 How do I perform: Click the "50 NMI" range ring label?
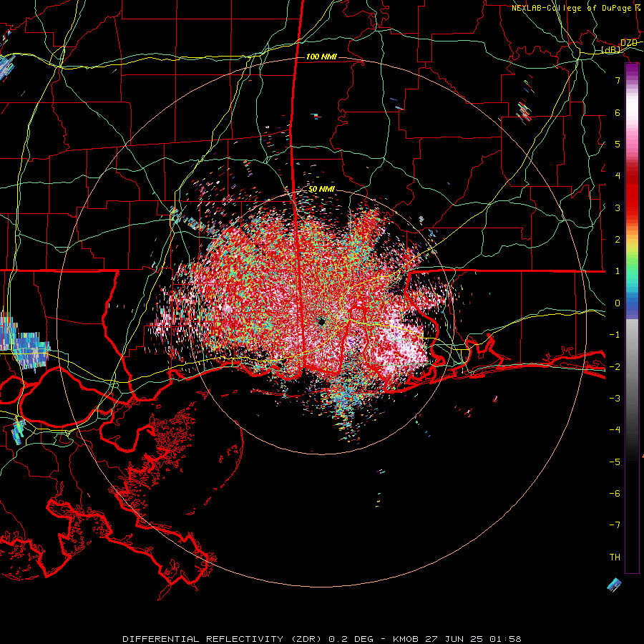point(321,189)
